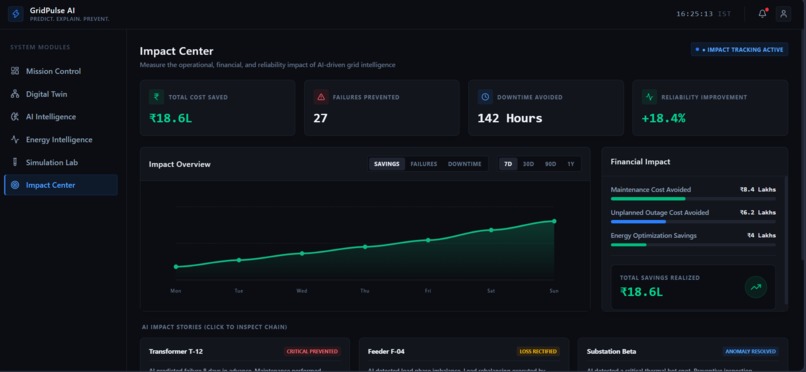Click the pulse icon on Reliability Improvement
This screenshot has width=806, height=372.
point(649,97)
